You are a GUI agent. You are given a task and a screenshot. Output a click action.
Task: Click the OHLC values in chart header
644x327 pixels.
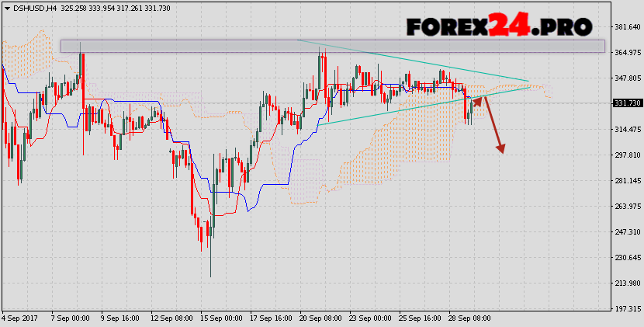coord(109,7)
